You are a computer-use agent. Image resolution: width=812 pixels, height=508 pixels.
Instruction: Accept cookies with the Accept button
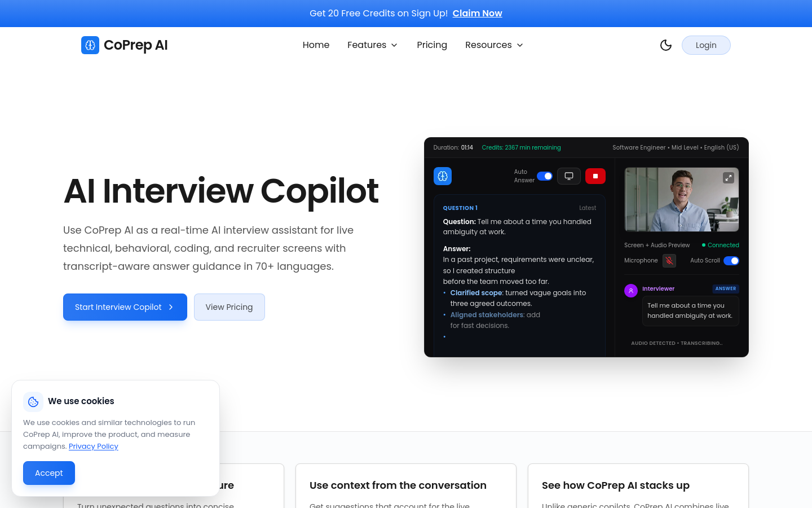(49, 473)
